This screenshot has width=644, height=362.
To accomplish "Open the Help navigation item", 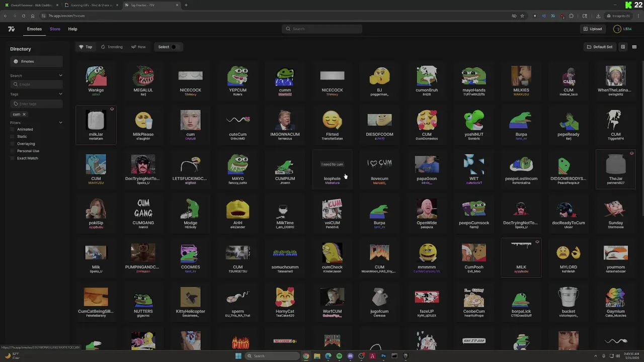I will click(x=72, y=29).
